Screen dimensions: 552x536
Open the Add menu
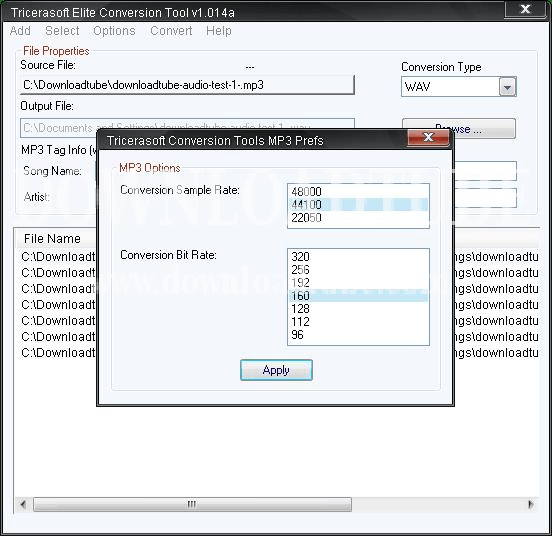tap(20, 31)
